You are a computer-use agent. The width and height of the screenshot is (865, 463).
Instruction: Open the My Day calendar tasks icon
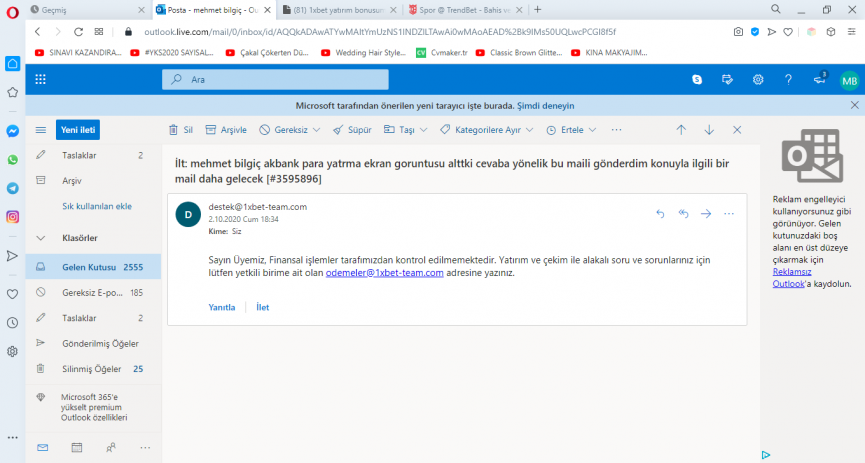[x=727, y=79]
